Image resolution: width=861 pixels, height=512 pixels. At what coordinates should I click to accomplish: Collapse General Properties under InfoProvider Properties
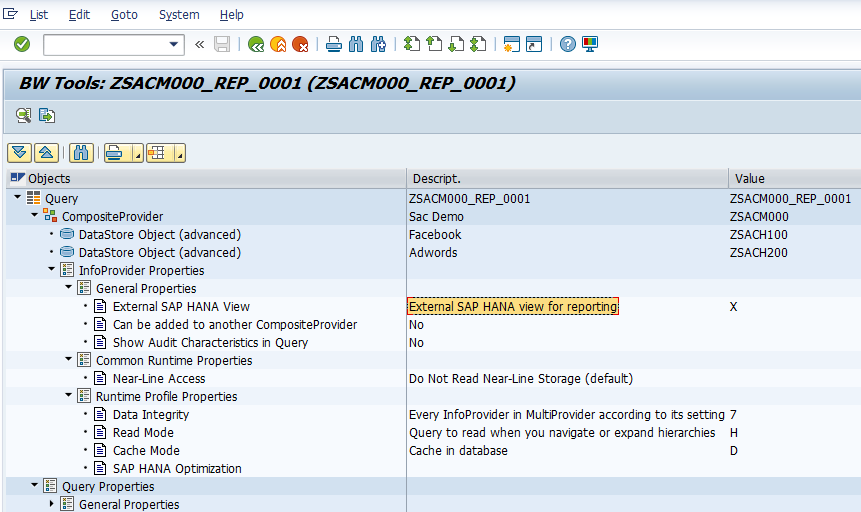tap(69, 287)
